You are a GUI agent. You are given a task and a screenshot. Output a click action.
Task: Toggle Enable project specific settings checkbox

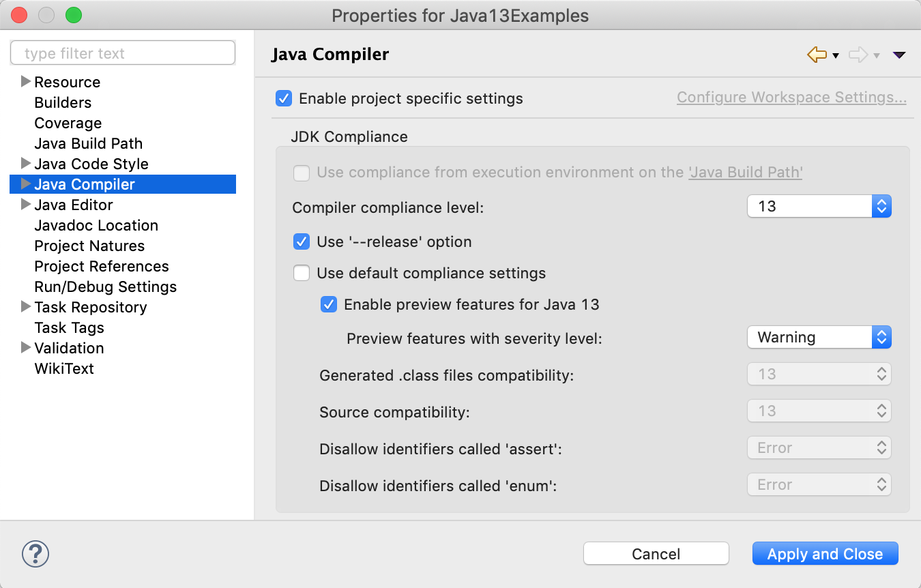284,98
